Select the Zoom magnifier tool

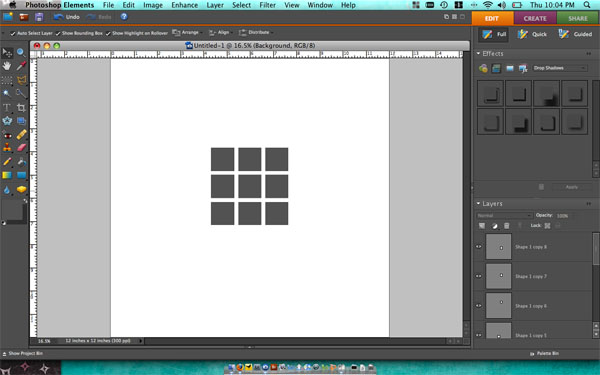[x=21, y=52]
